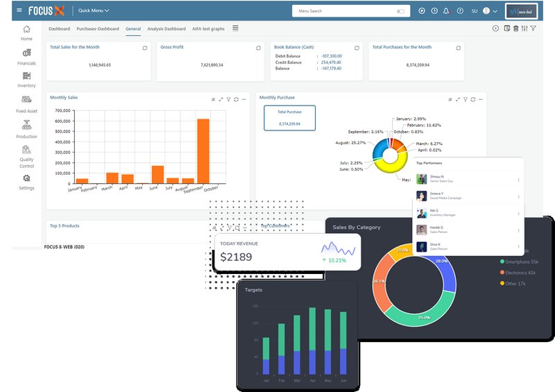Open the Financials sidebar module
The height and width of the screenshot is (392, 555).
[x=26, y=57]
